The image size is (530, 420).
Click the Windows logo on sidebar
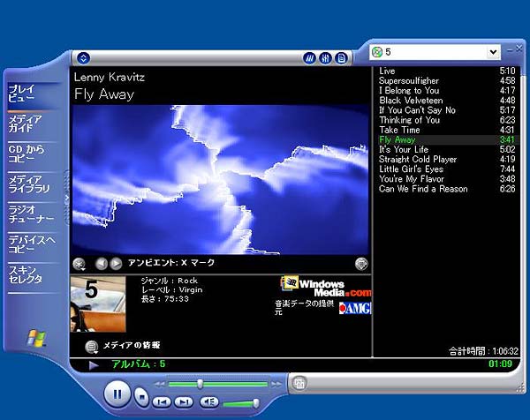[x=36, y=338]
